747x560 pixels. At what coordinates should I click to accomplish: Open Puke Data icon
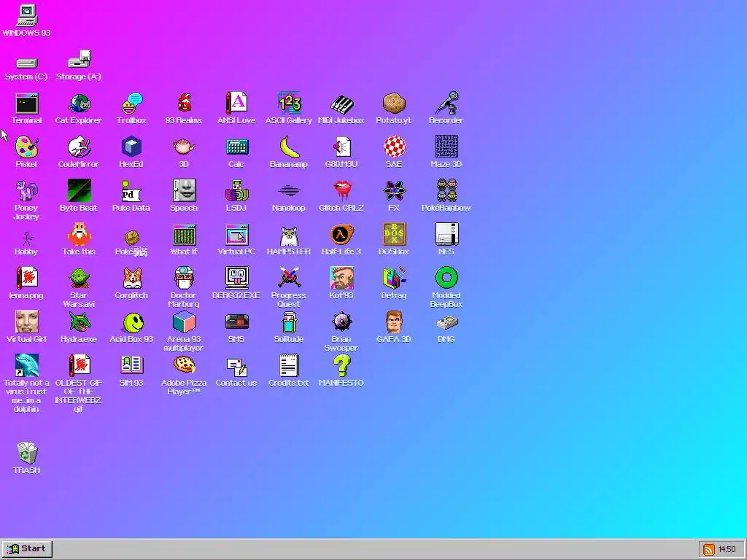pos(131,191)
